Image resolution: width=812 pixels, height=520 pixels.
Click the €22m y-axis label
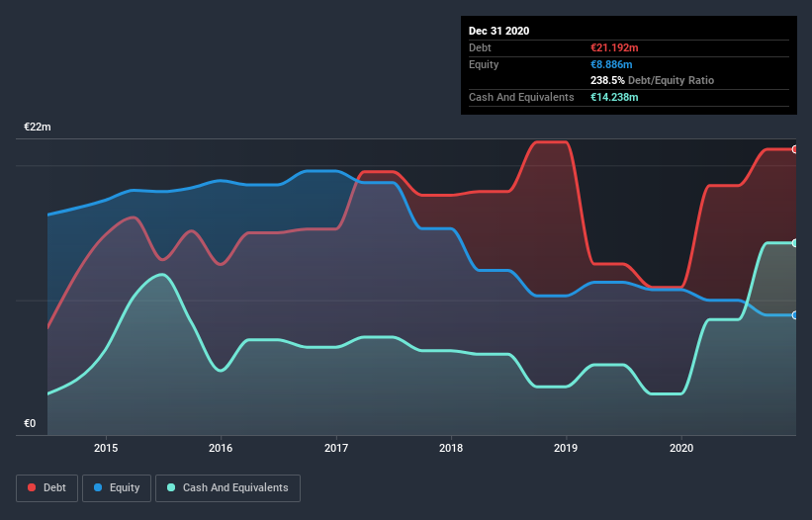point(38,127)
